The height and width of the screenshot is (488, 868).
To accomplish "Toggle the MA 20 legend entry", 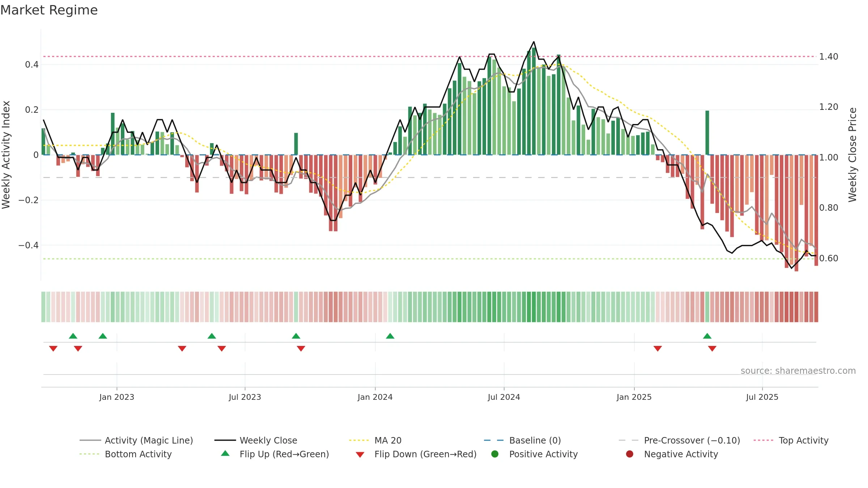I will pyautogui.click(x=375, y=440).
